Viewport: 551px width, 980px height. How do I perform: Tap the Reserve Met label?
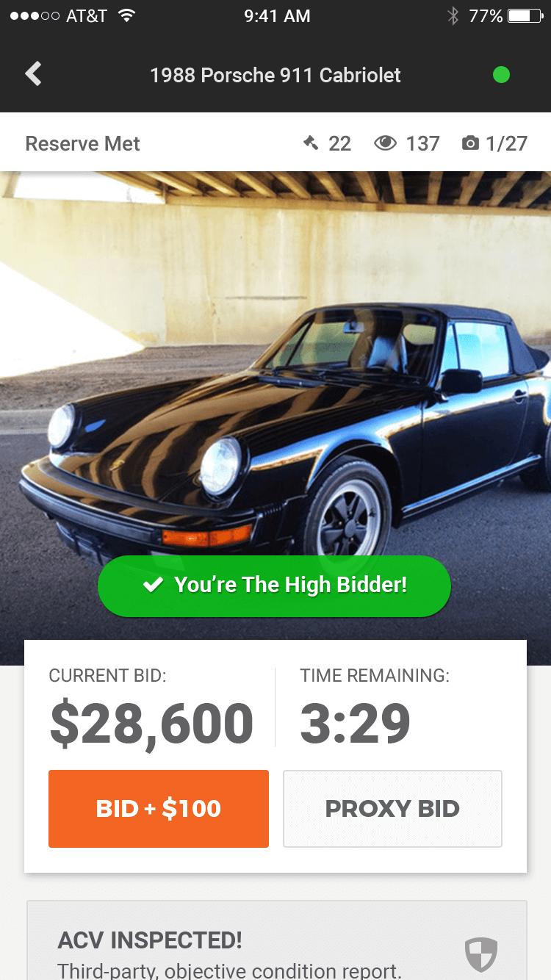[82, 143]
